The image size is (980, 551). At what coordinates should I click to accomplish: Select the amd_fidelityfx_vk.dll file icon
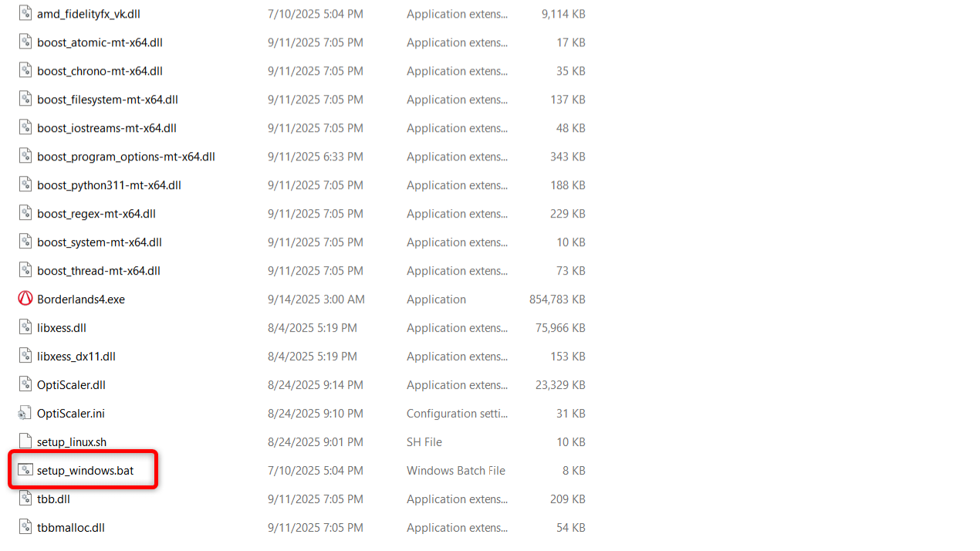(x=25, y=14)
